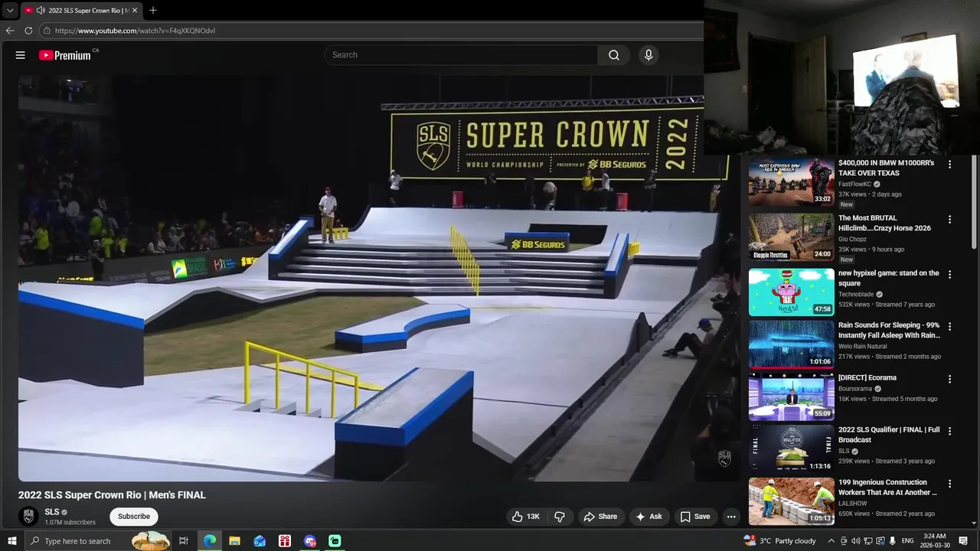Open options menu for Ecorama video
This screenshot has width=980, height=551.
click(x=950, y=379)
